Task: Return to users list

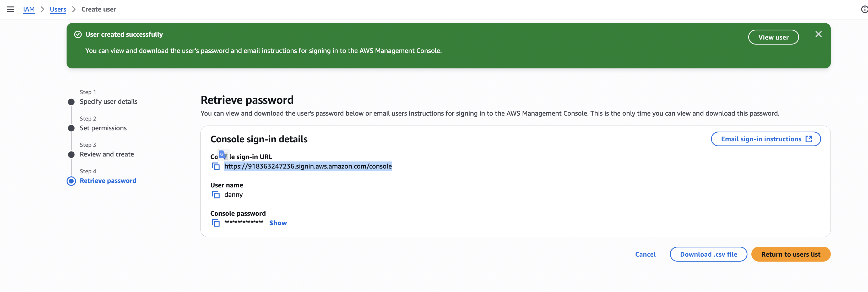Action: 790,254
